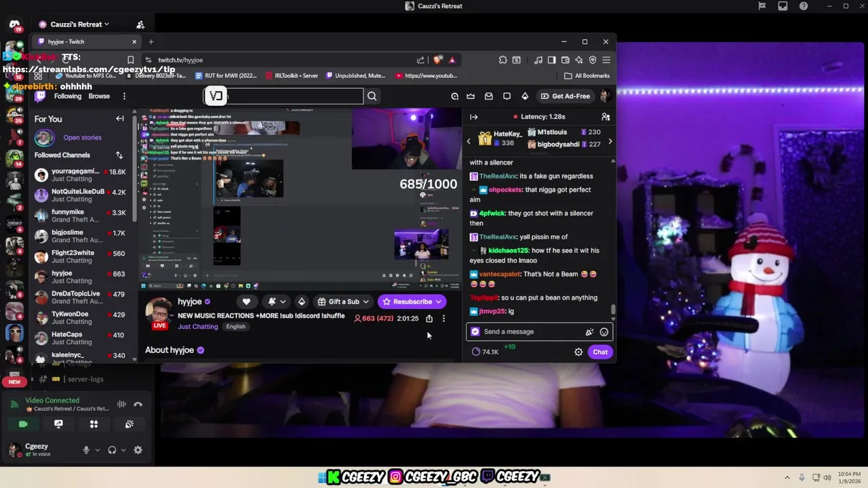Open browser extensions puzzle icon

tap(502, 60)
